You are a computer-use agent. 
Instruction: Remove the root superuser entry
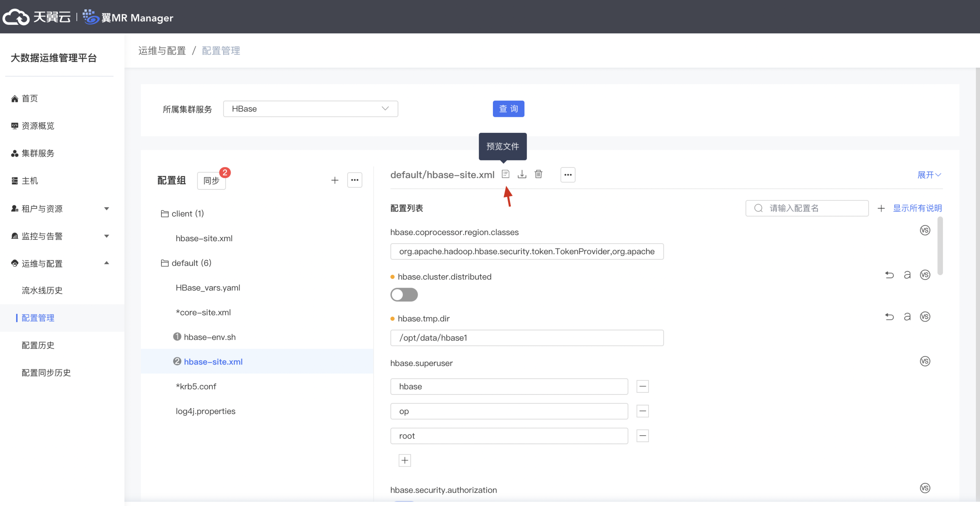(x=643, y=436)
